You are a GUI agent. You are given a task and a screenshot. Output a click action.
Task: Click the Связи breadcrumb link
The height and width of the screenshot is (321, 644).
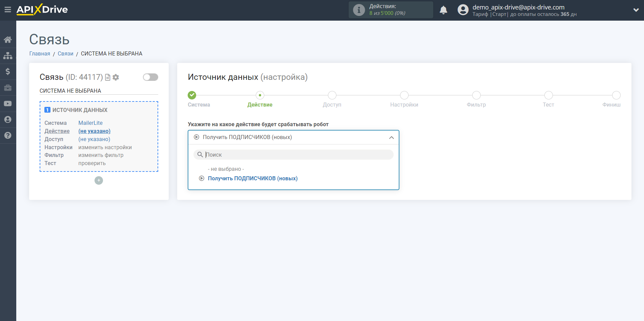65,53
